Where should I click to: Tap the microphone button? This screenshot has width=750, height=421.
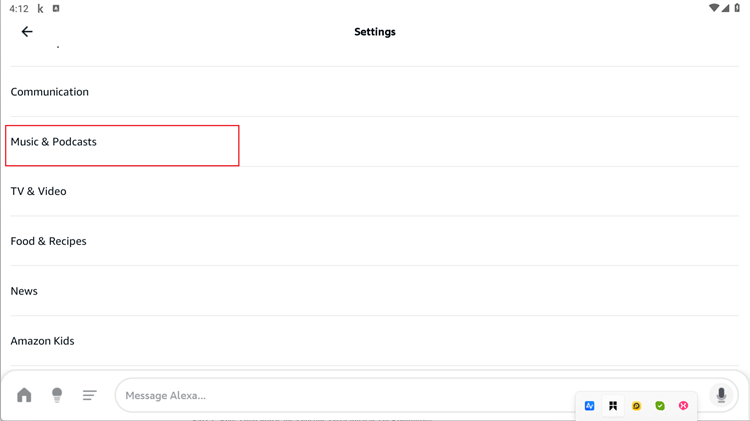[721, 395]
